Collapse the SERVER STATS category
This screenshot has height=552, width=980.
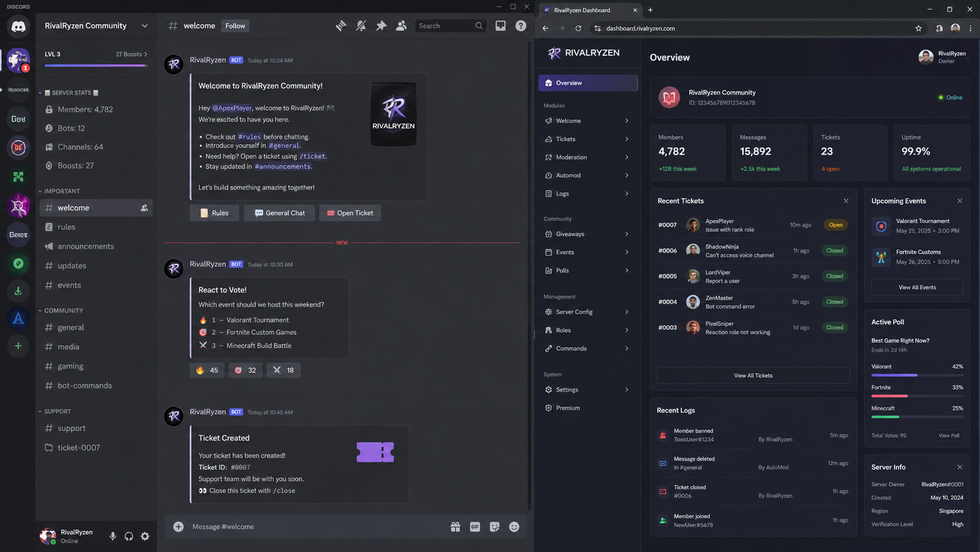coord(69,93)
